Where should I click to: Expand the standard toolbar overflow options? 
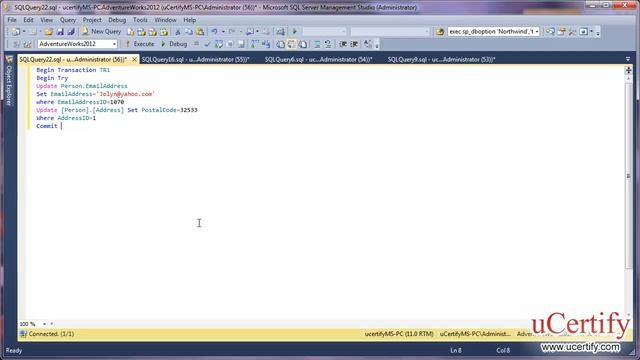[598, 33]
